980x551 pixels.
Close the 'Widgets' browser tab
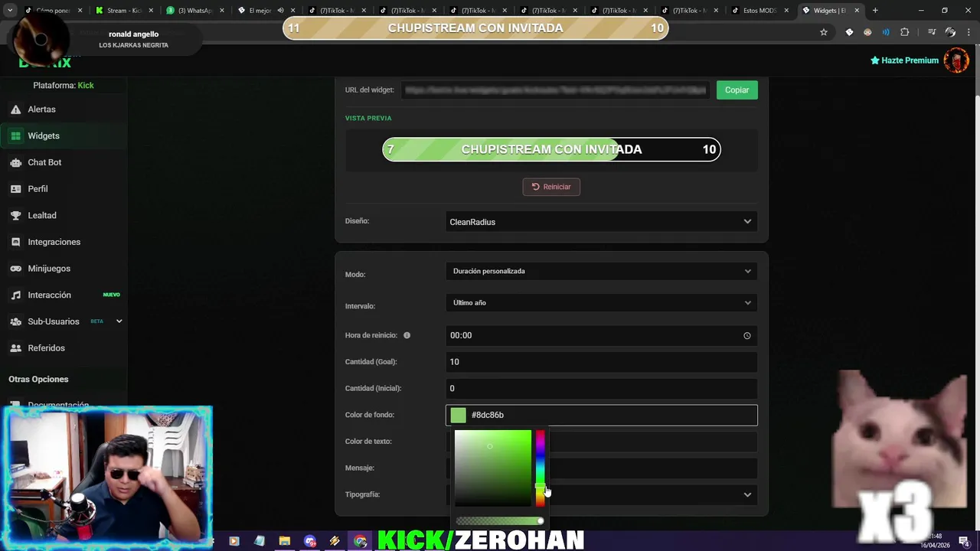point(857,11)
